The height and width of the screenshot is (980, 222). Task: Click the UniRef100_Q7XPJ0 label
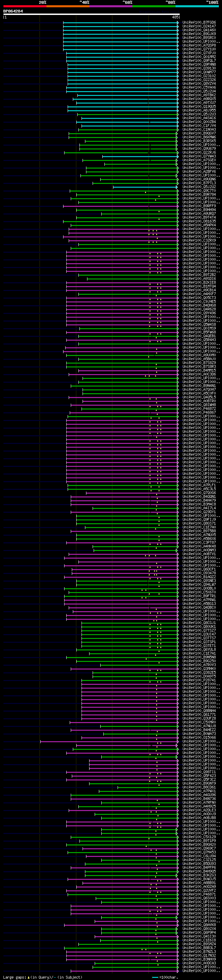(199, 53)
